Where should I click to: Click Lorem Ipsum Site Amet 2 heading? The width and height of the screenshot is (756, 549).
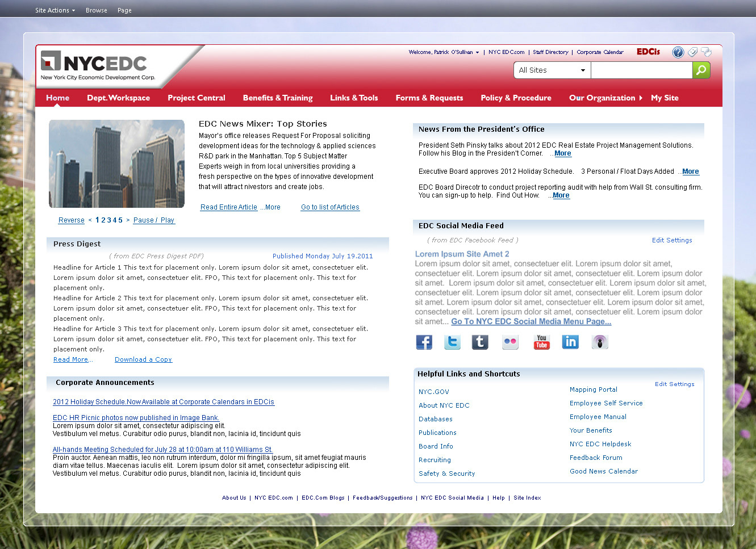462,254
